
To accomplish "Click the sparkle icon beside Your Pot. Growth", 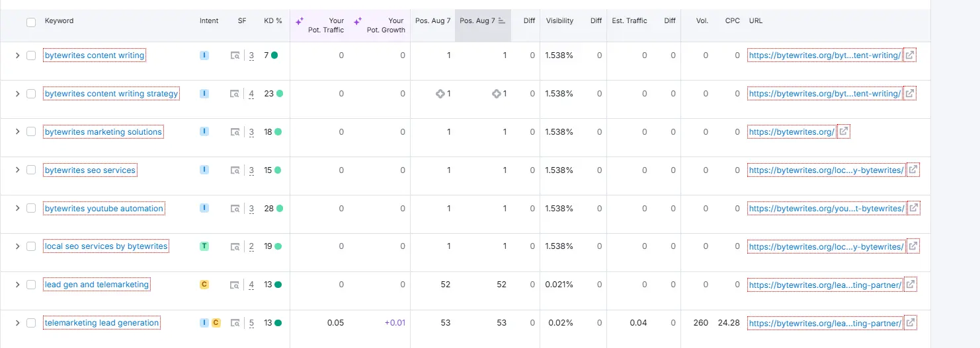I will pyautogui.click(x=358, y=21).
